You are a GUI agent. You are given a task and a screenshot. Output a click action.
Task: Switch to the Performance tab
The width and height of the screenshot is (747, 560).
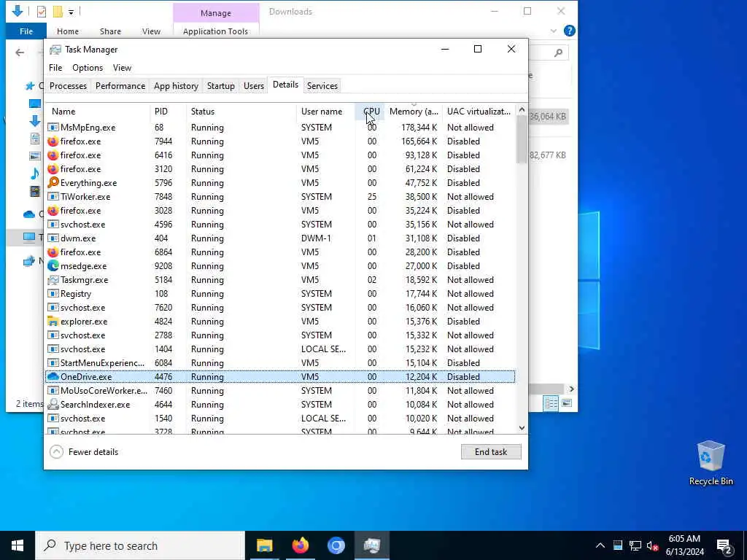[120, 86]
